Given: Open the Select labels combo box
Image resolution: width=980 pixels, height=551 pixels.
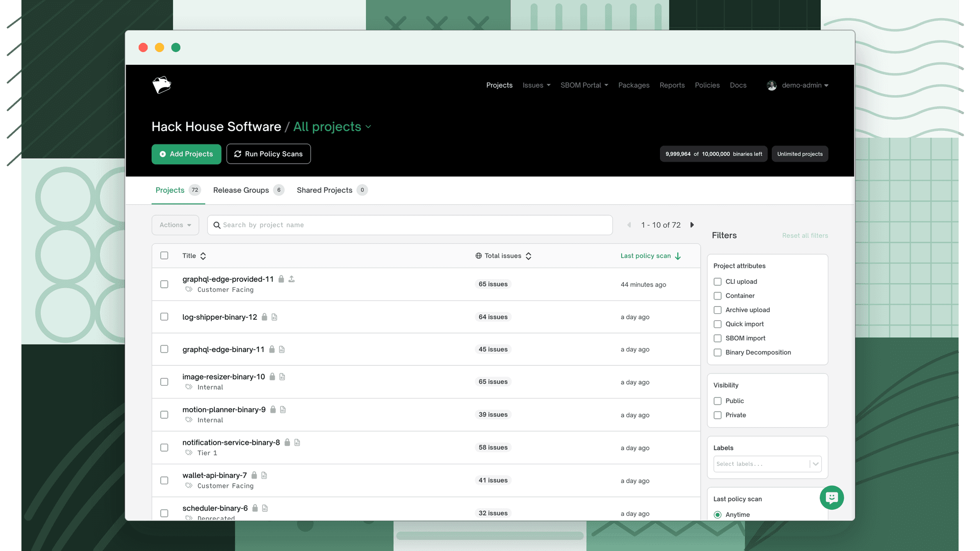Looking at the screenshot, I should (767, 464).
